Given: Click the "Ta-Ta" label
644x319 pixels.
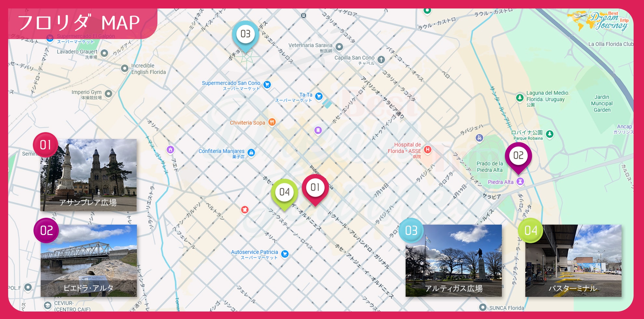Looking at the screenshot, I should tap(306, 95).
